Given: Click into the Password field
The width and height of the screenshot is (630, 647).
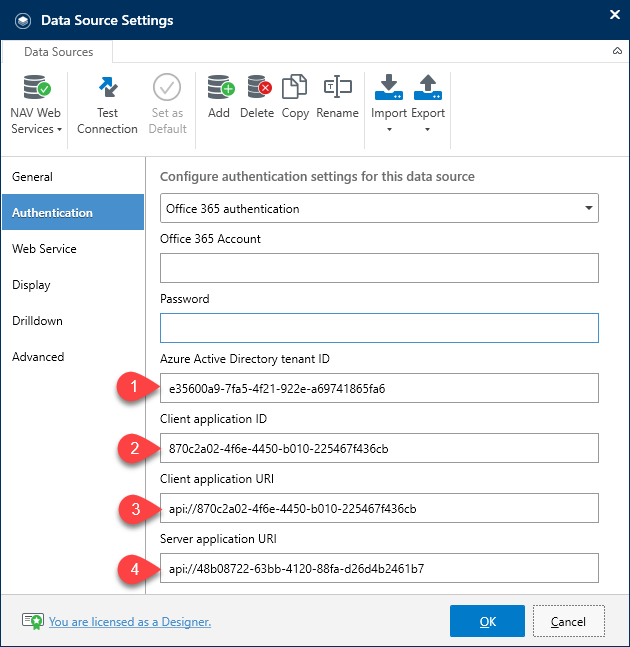Looking at the screenshot, I should tap(379, 328).
